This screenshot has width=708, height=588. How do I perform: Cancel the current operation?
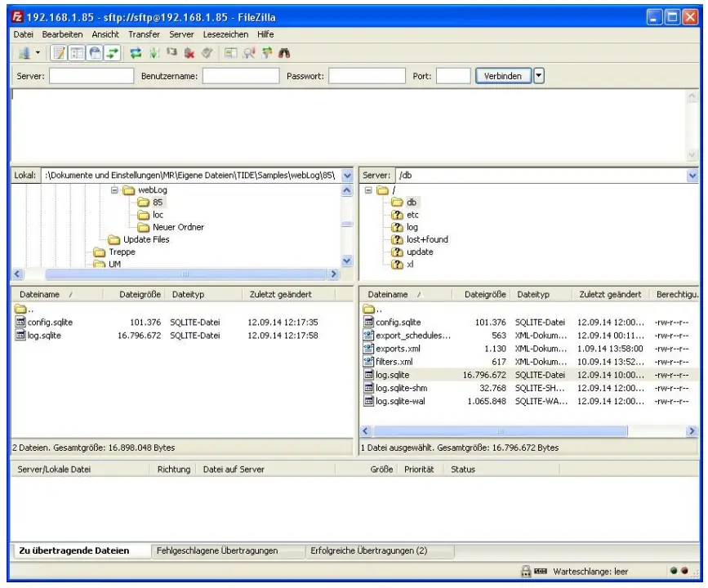pos(173,54)
